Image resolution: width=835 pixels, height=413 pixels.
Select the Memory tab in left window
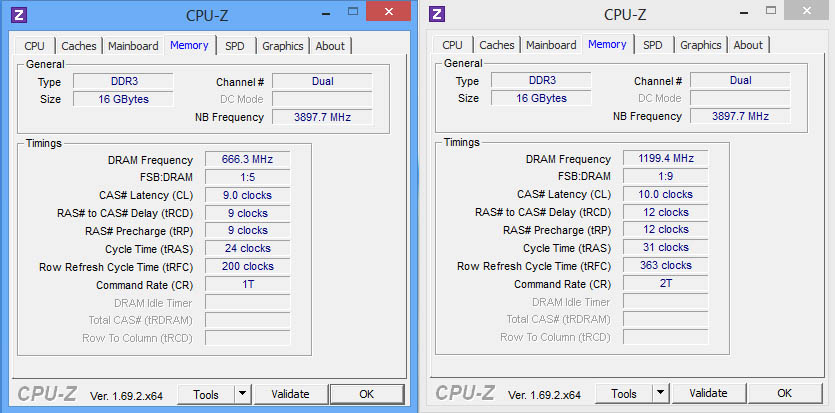click(x=189, y=45)
